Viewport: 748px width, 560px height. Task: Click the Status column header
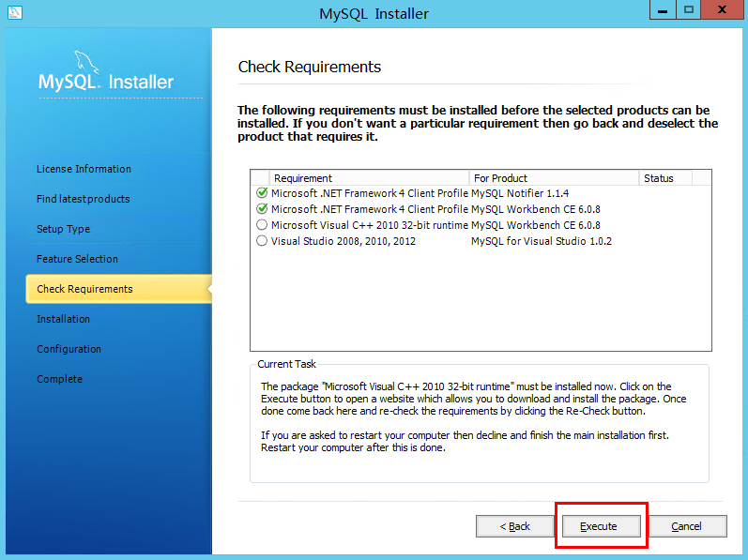pyautogui.click(x=665, y=178)
